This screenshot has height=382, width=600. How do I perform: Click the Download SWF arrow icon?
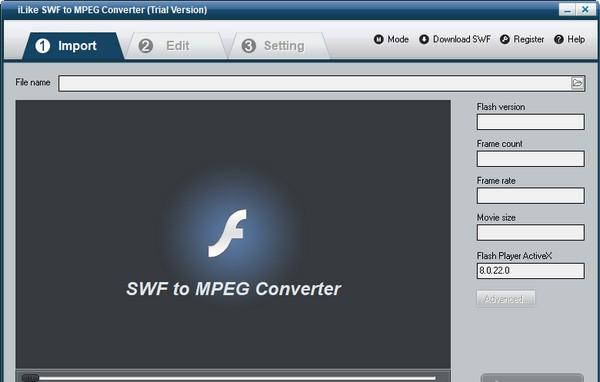tap(424, 39)
